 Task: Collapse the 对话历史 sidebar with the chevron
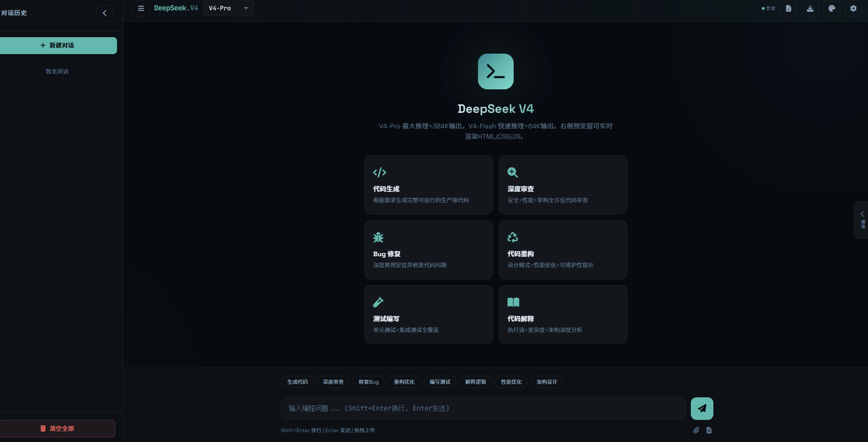click(105, 13)
